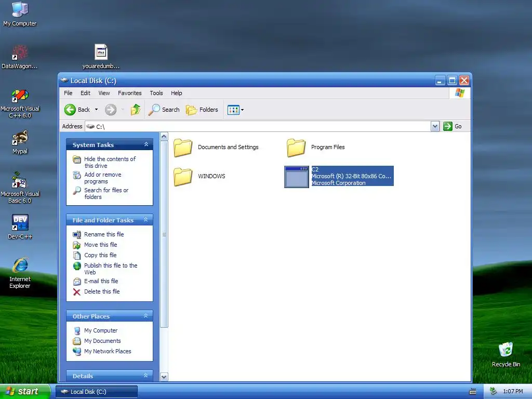Click the tray icon beside the clock

(493, 391)
